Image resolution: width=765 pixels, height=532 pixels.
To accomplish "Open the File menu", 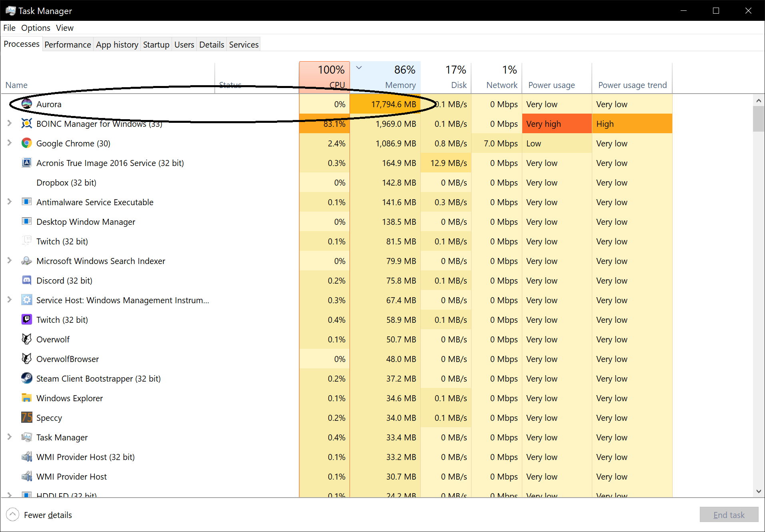I will [x=9, y=28].
